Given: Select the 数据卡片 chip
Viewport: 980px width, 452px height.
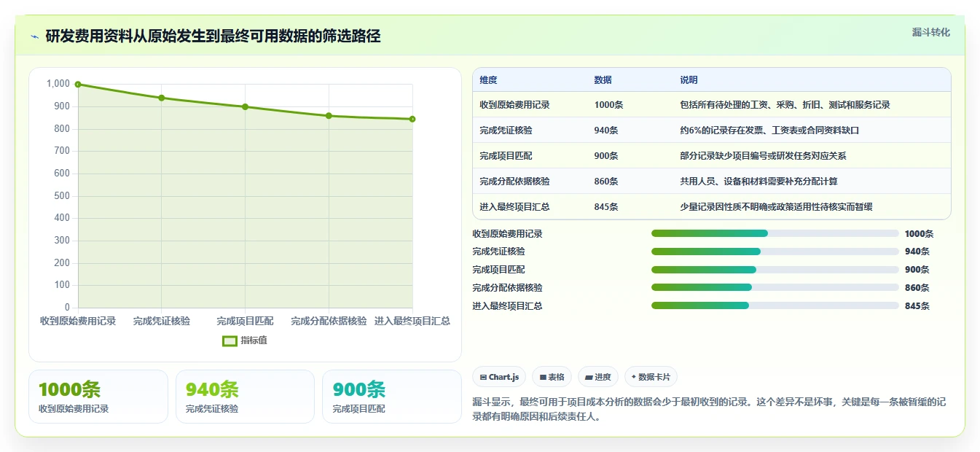Looking at the screenshot, I should [651, 377].
